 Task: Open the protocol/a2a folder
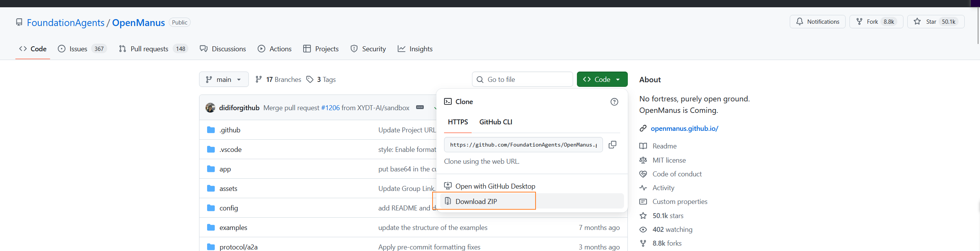pos(238,247)
